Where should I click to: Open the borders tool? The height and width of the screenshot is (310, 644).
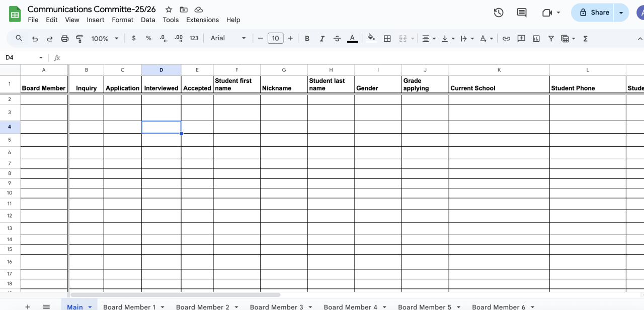coord(387,38)
